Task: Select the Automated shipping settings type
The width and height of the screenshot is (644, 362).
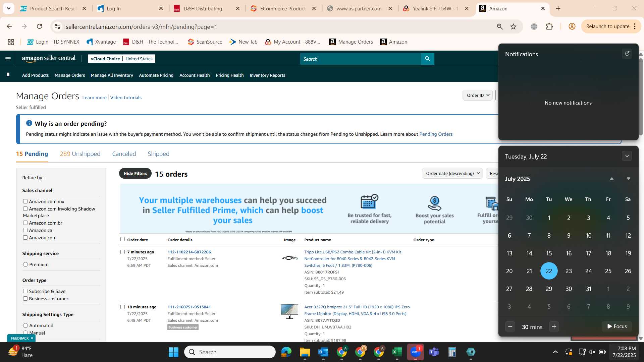Action: coord(25,325)
